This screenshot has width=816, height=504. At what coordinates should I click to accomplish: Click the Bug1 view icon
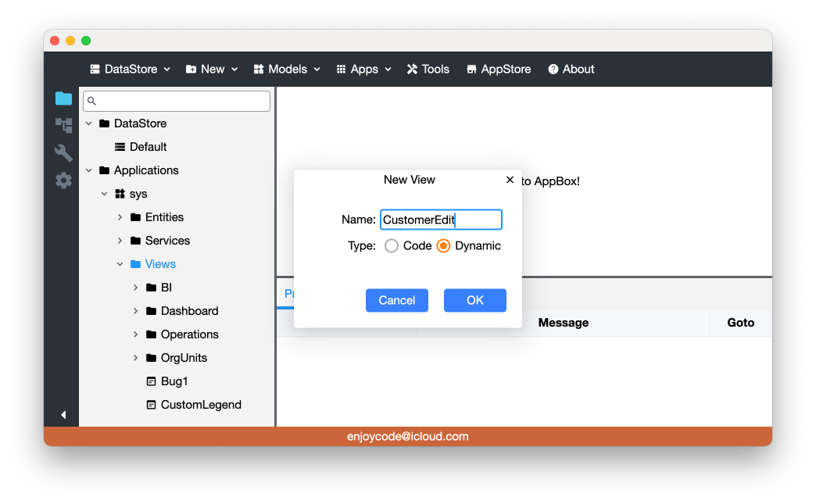(151, 381)
